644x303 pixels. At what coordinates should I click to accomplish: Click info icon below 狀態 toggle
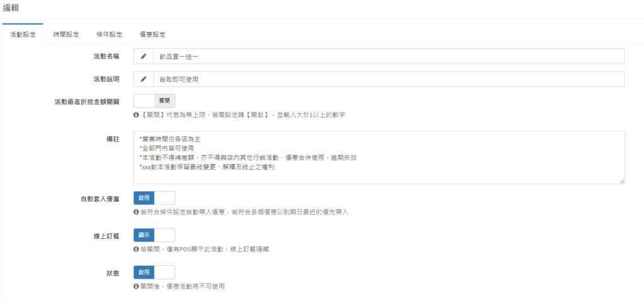point(136,286)
